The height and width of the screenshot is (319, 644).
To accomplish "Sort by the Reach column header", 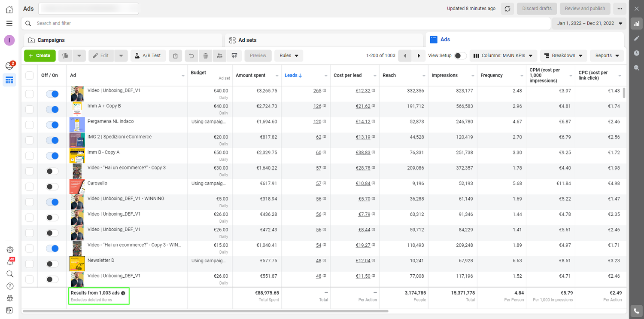I will tap(389, 75).
